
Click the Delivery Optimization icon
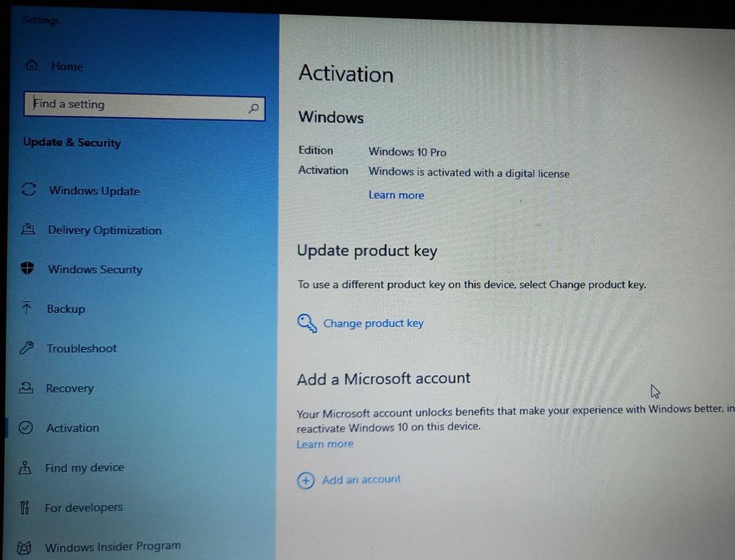[x=28, y=228]
